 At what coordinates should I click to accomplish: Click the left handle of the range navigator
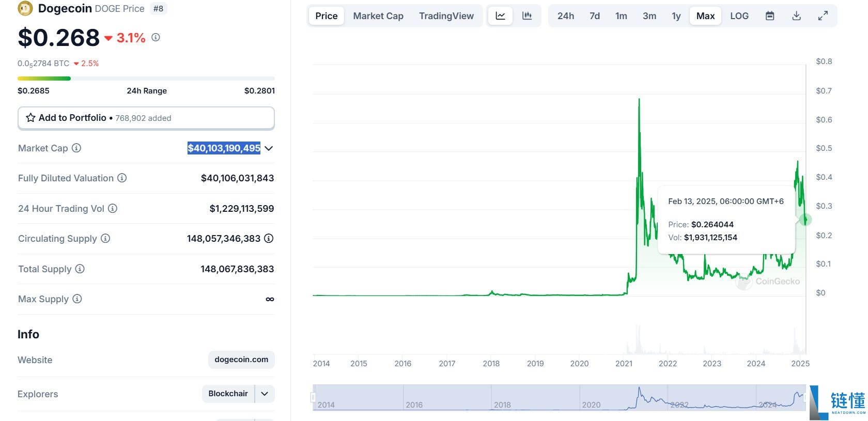313,397
